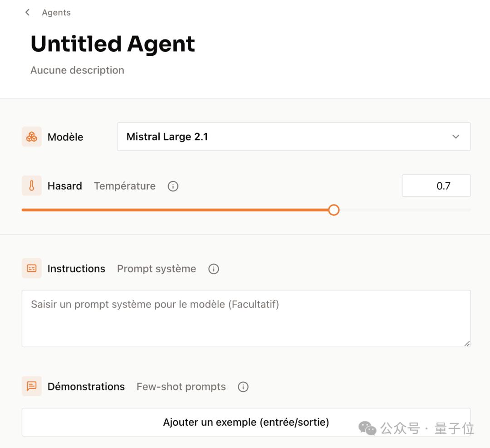490x448 pixels.
Task: Click the back chevron beside Agents
Action: point(27,12)
